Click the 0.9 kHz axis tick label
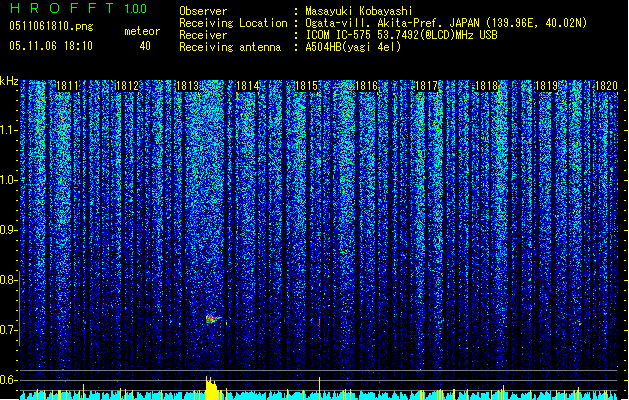 (x=8, y=230)
